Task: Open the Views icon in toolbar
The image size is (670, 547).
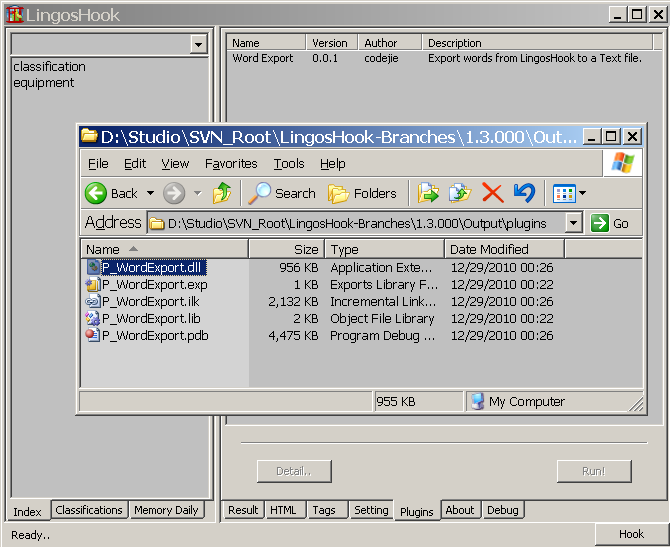Action: [564, 194]
